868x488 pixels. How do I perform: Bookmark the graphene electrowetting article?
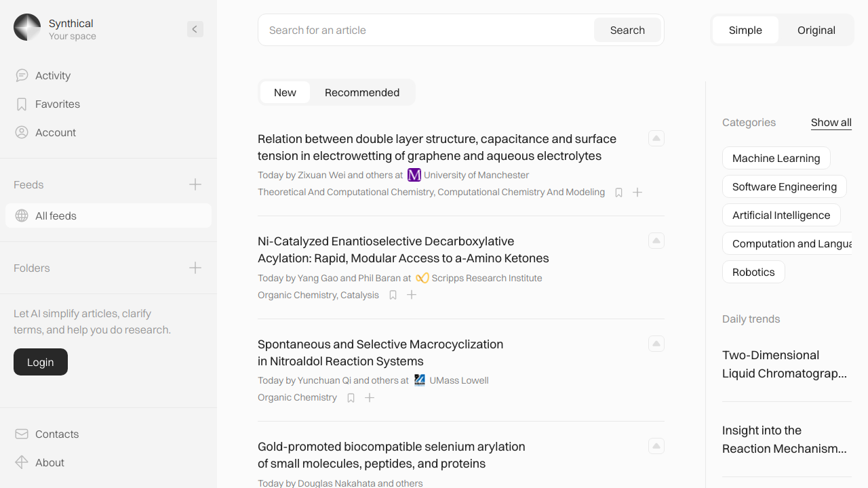point(618,192)
